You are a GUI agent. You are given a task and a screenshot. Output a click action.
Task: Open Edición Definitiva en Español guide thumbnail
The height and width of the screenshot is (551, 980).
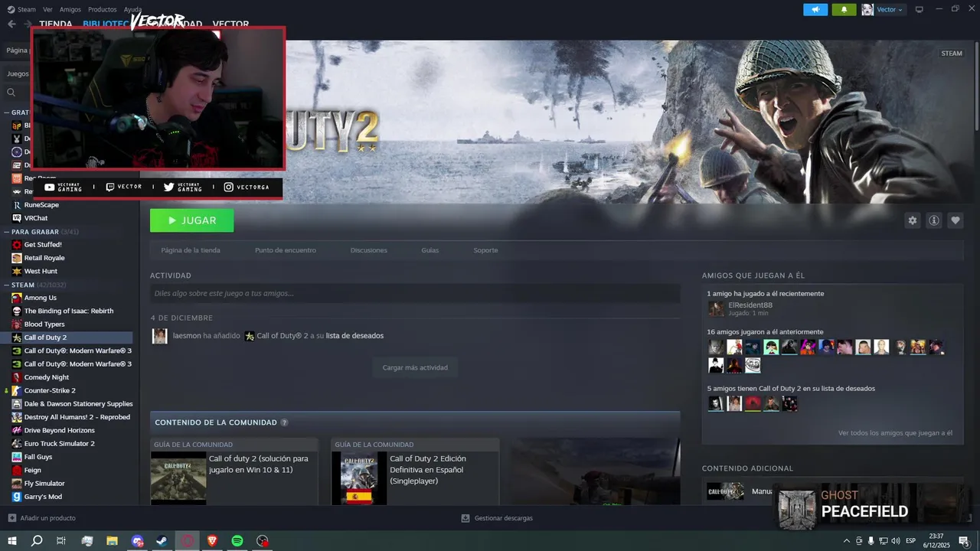[x=359, y=478]
